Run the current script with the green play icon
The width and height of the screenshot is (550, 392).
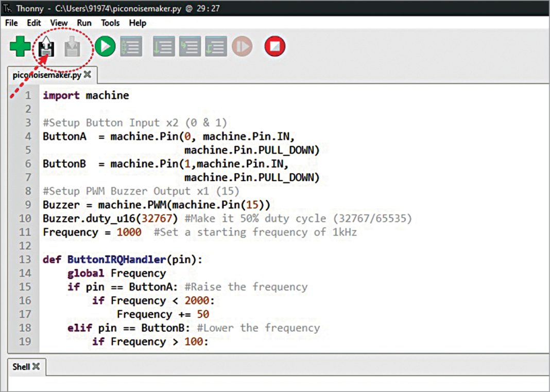tap(105, 46)
